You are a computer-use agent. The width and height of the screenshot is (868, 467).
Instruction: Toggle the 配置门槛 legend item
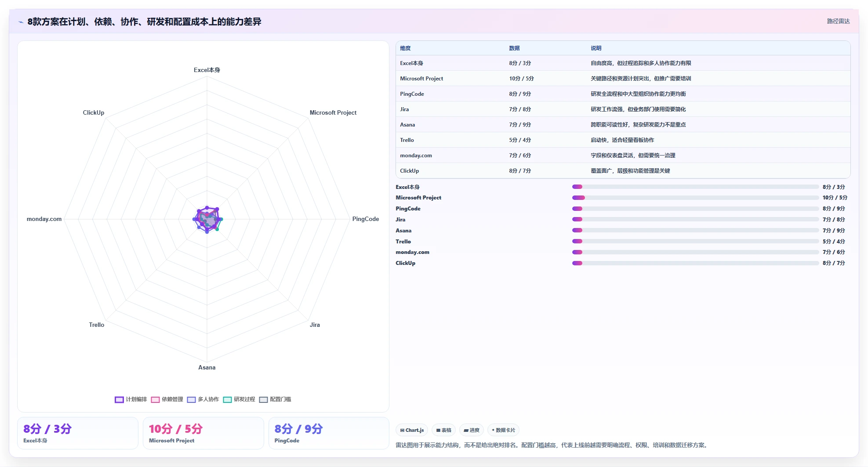tap(275, 399)
